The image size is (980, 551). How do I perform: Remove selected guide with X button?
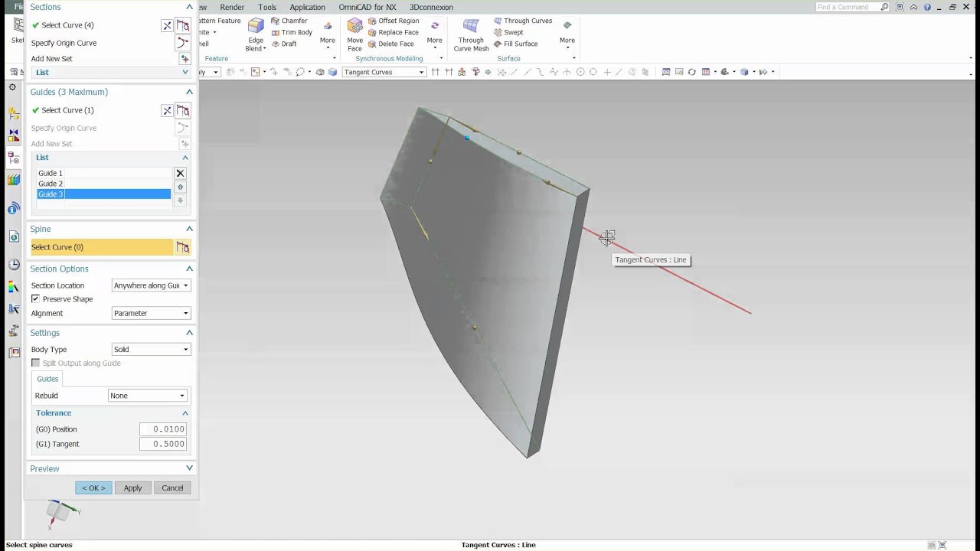180,174
